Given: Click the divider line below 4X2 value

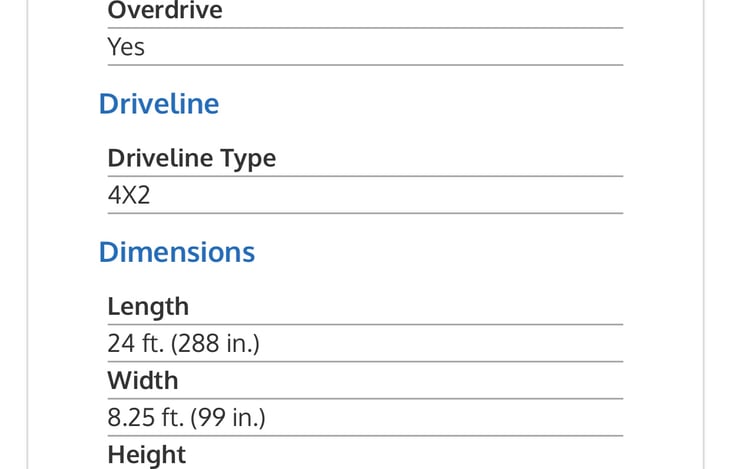Looking at the screenshot, I should point(365,213).
